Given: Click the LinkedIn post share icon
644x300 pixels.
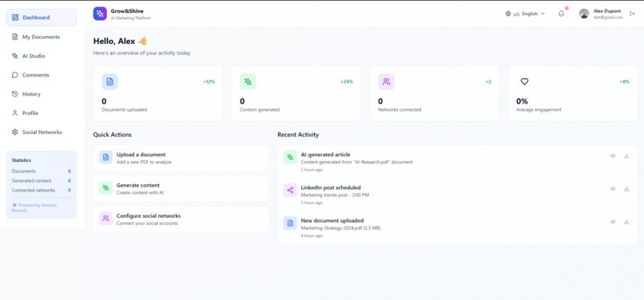Looking at the screenshot, I should click(x=290, y=190).
